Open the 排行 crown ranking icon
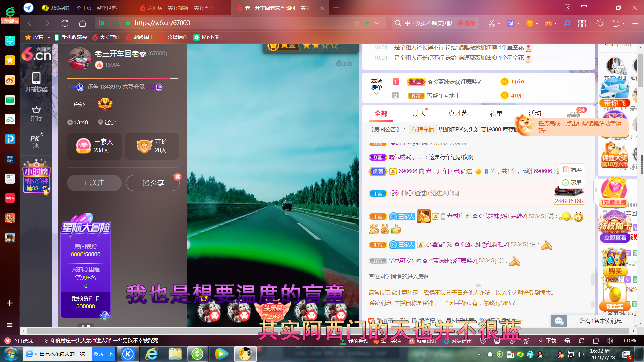This screenshot has width=644, height=362. [36, 113]
